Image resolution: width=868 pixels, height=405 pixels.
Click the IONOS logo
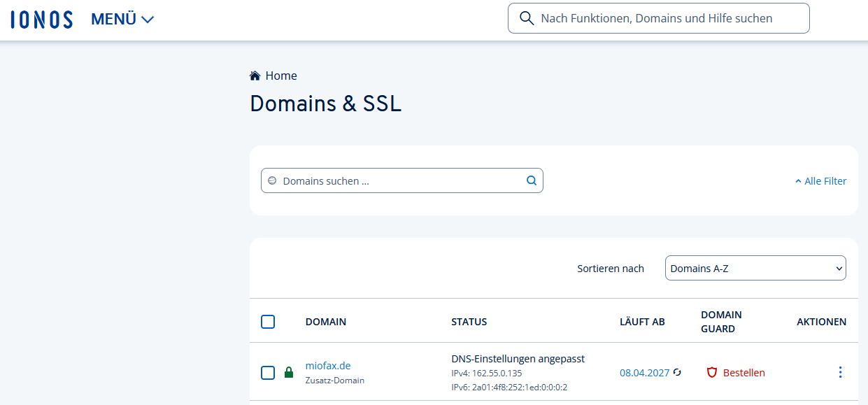click(x=42, y=19)
